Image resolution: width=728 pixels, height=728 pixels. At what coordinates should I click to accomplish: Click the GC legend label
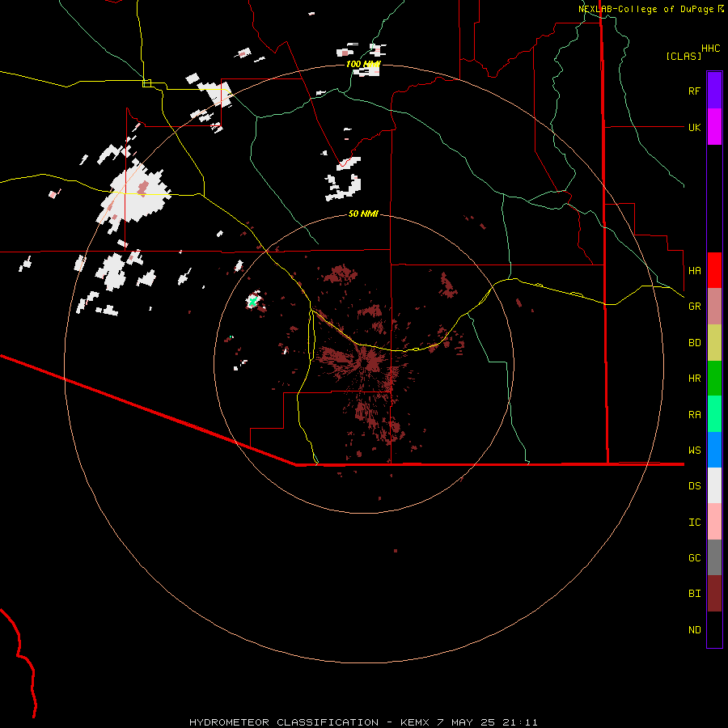tap(695, 557)
